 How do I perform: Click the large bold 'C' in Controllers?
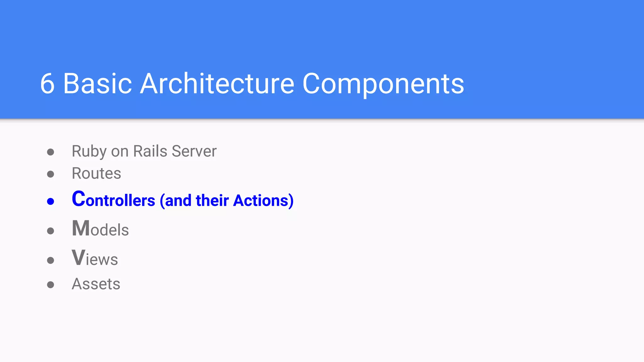tap(79, 199)
